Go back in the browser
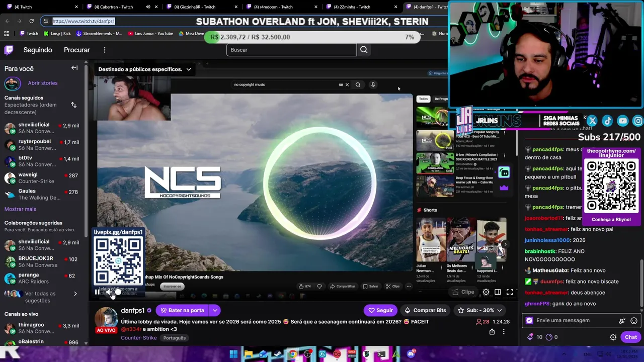The height and width of the screenshot is (362, 644). (x=7, y=21)
